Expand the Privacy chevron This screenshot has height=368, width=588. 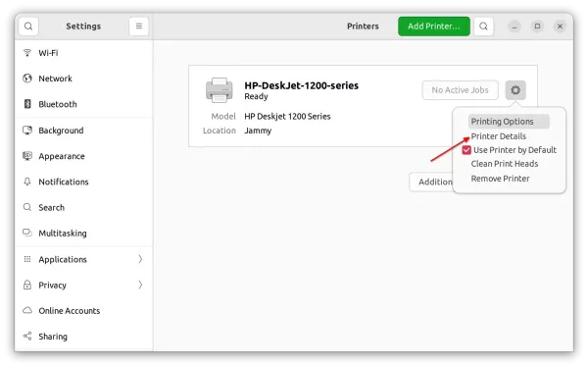pos(140,285)
